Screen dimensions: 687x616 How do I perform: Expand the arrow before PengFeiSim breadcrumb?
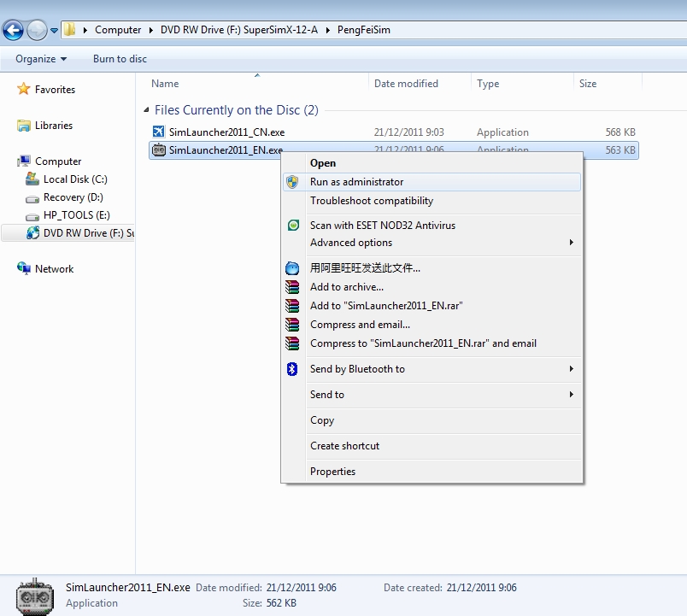[328, 30]
